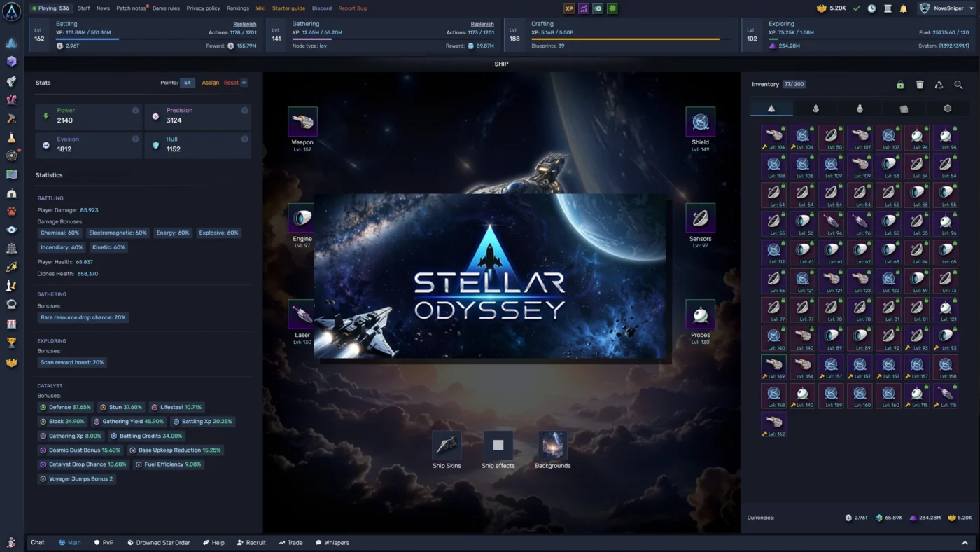
Task: Open inventory search magnifier
Action: tap(959, 85)
